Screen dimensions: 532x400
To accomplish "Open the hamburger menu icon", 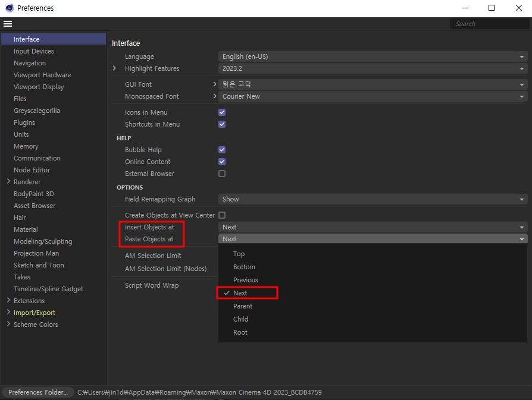I will coord(8,24).
